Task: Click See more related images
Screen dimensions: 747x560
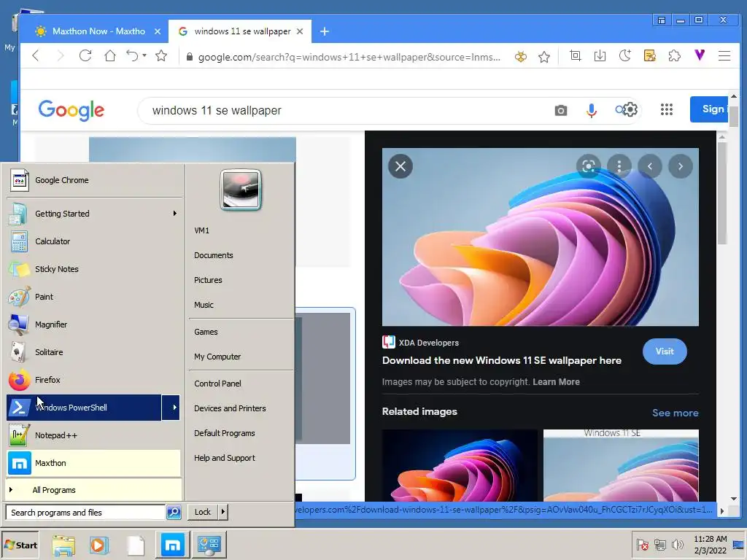Action: 675,413
